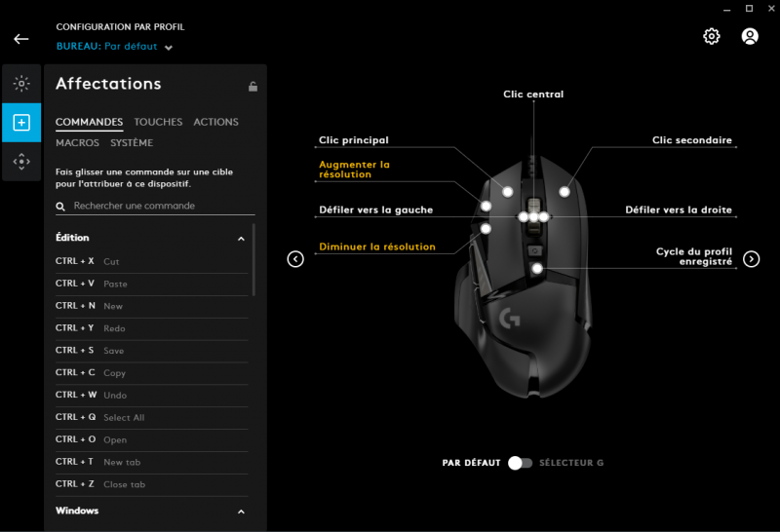This screenshot has height=532, width=780.
Task: Collapse the Windows section
Action: click(241, 512)
